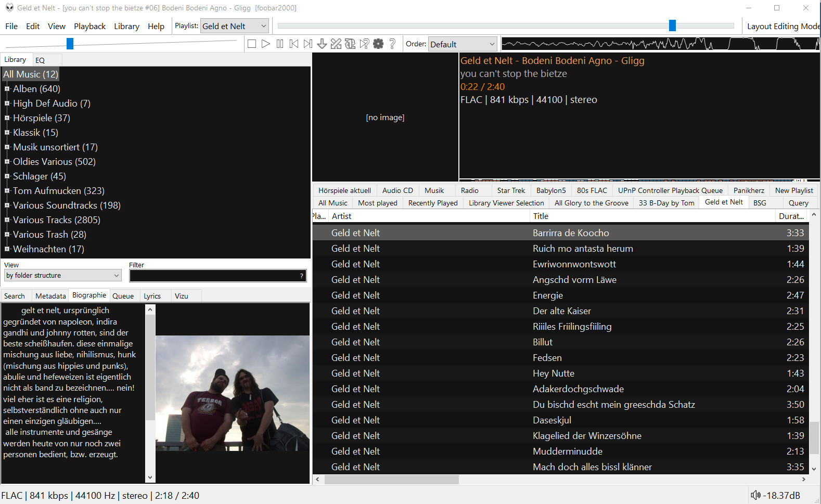Select the '80s FLAC' playlist tab
Viewport: 821px width, 504px height.
[592, 190]
